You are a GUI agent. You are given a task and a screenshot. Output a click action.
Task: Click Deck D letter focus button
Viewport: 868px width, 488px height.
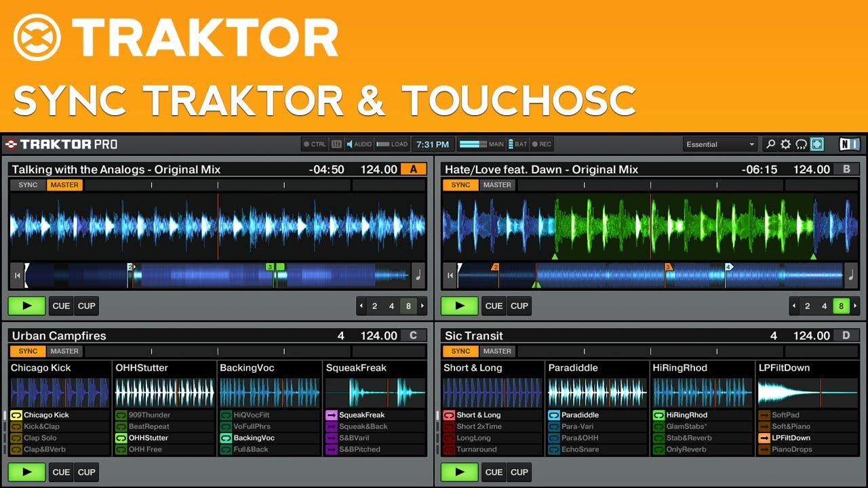(846, 335)
